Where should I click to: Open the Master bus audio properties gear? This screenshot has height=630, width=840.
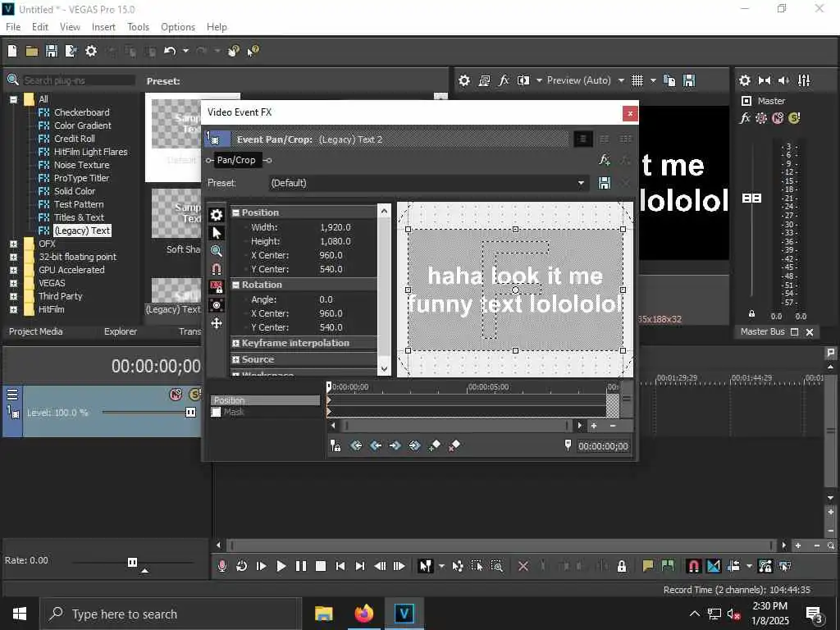(745, 80)
